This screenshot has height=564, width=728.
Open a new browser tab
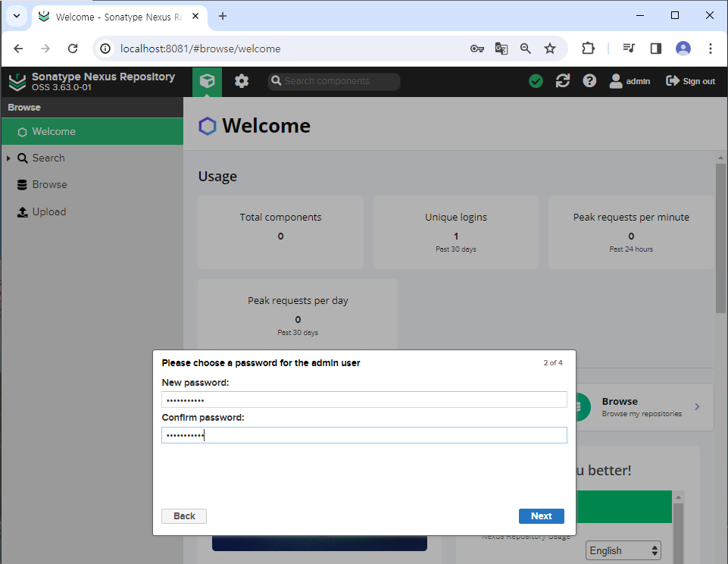point(223,16)
